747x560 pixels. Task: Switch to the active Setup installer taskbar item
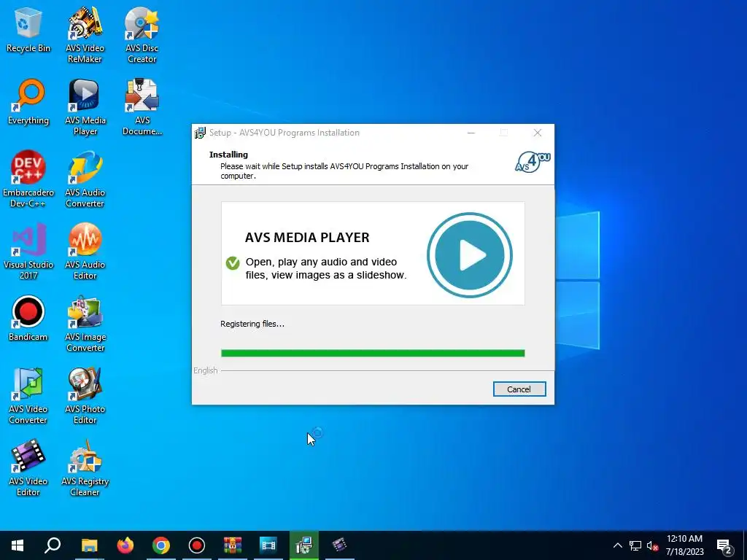(x=304, y=545)
